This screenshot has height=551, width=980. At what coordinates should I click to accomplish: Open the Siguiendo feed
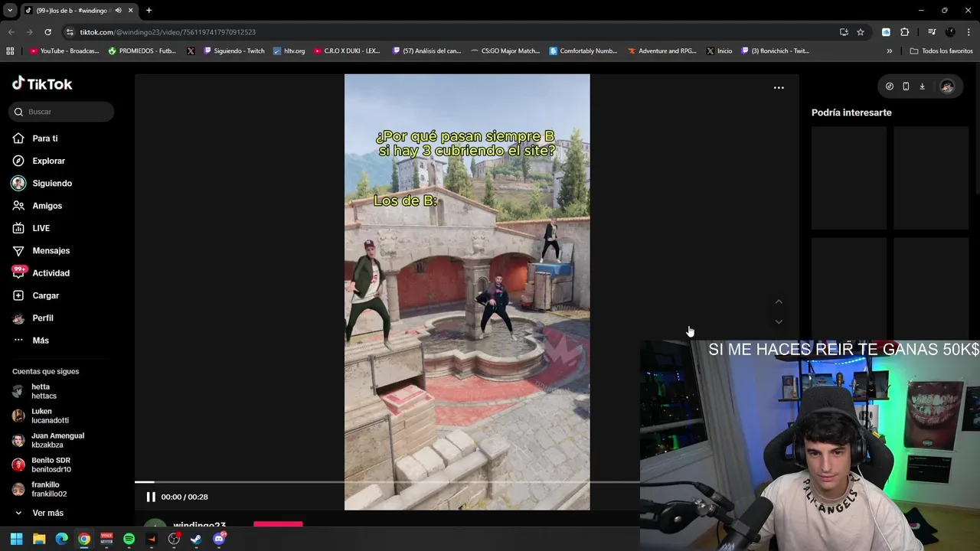coord(41,184)
